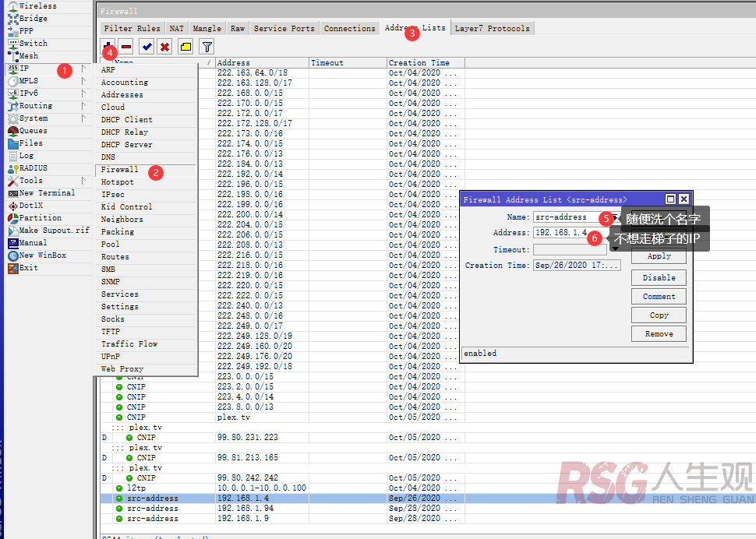Select the CNIP row 223.8.0.0/13
The image size is (756, 539).
tap(283, 407)
